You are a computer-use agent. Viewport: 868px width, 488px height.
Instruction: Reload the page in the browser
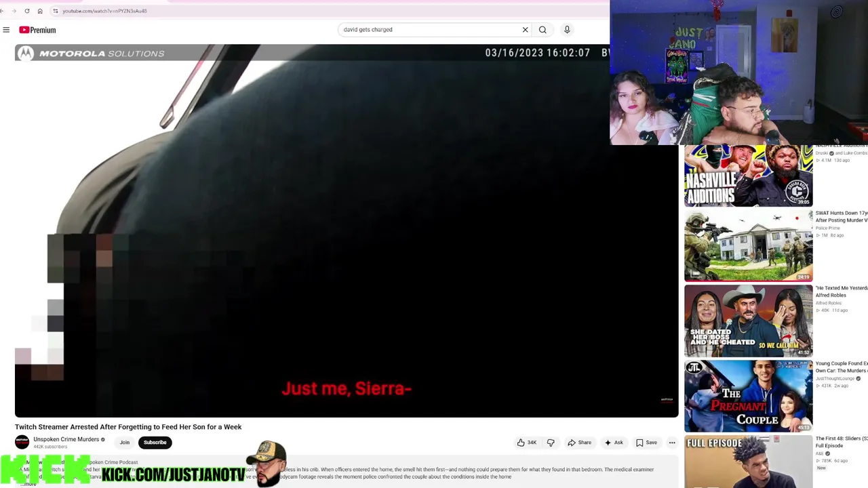pyautogui.click(x=27, y=11)
